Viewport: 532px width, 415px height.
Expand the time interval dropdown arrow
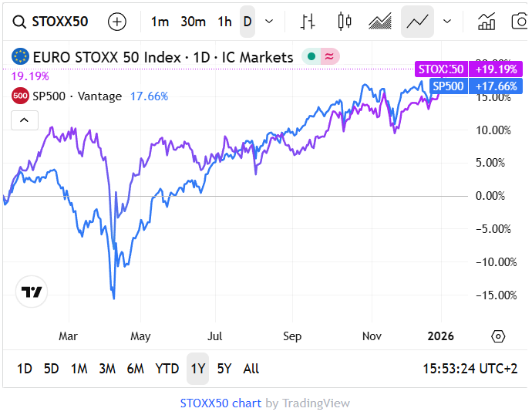coord(269,22)
